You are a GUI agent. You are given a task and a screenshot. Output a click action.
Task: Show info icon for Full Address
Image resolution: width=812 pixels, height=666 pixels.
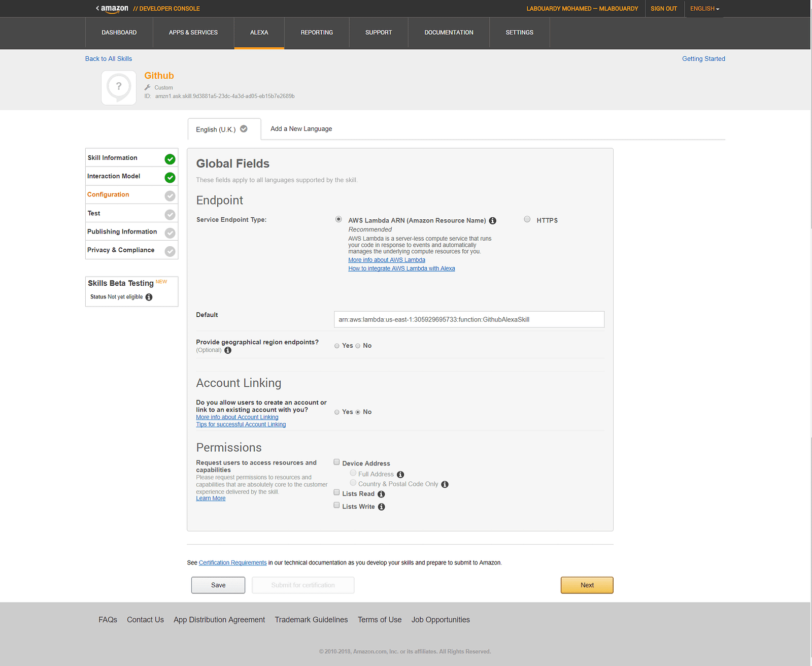coord(400,475)
